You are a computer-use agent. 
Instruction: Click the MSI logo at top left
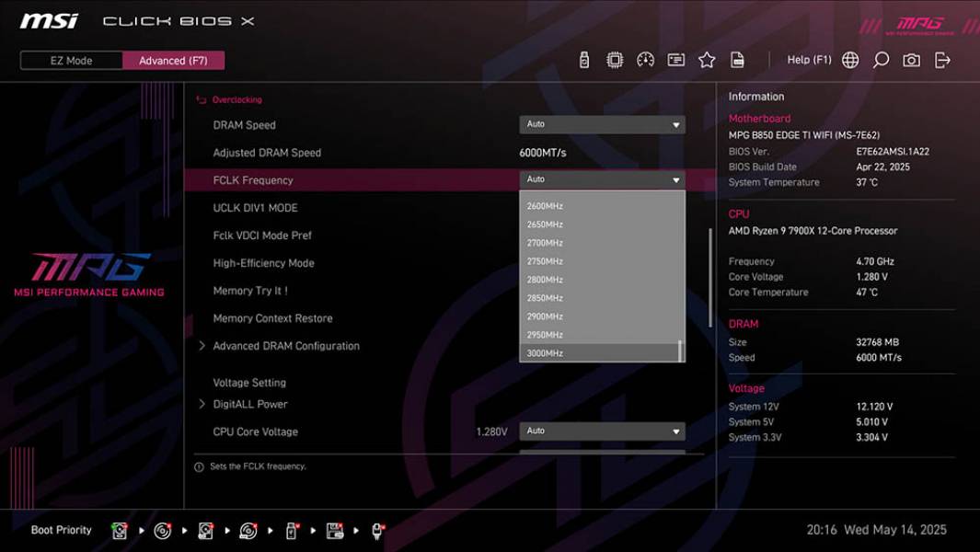(49, 21)
